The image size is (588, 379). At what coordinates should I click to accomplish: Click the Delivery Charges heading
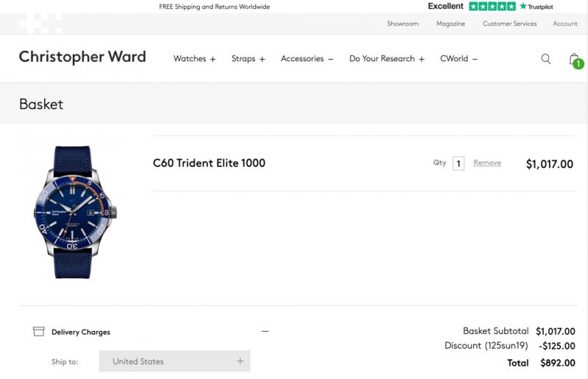tap(81, 332)
